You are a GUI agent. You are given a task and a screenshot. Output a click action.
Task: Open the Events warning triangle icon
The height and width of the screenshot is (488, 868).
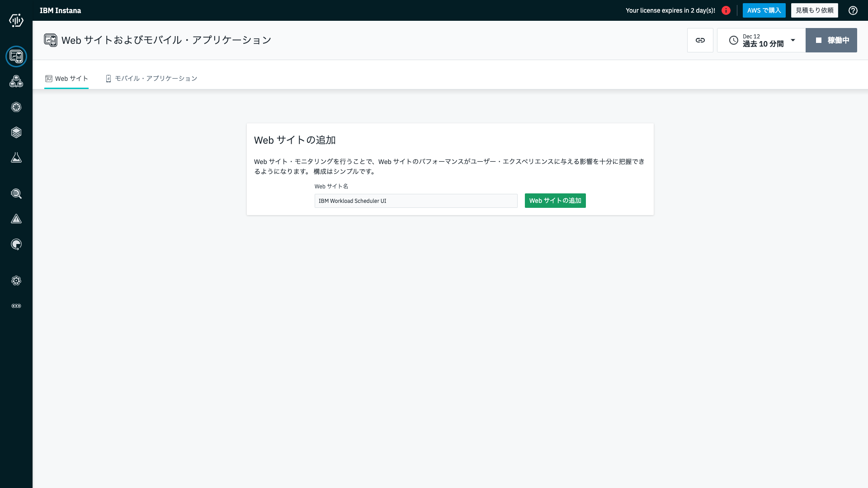point(16,219)
